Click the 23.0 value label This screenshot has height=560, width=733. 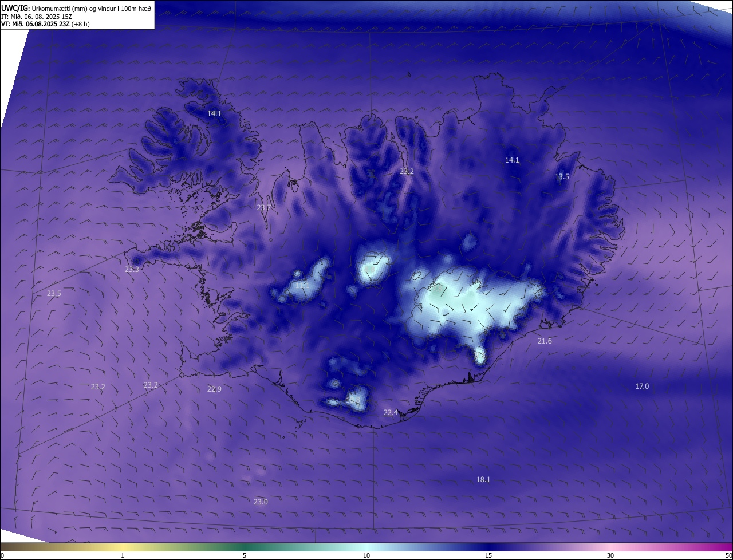coord(261,502)
